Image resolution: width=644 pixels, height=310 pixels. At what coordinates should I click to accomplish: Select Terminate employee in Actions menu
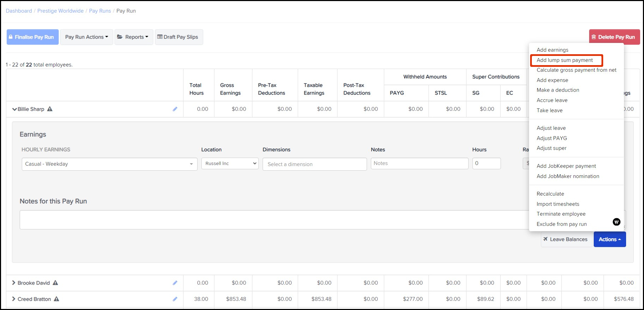point(561,214)
